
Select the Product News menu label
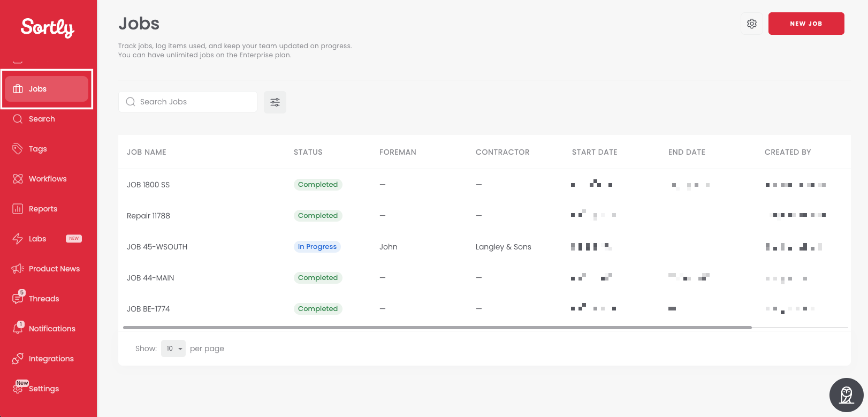tap(54, 269)
